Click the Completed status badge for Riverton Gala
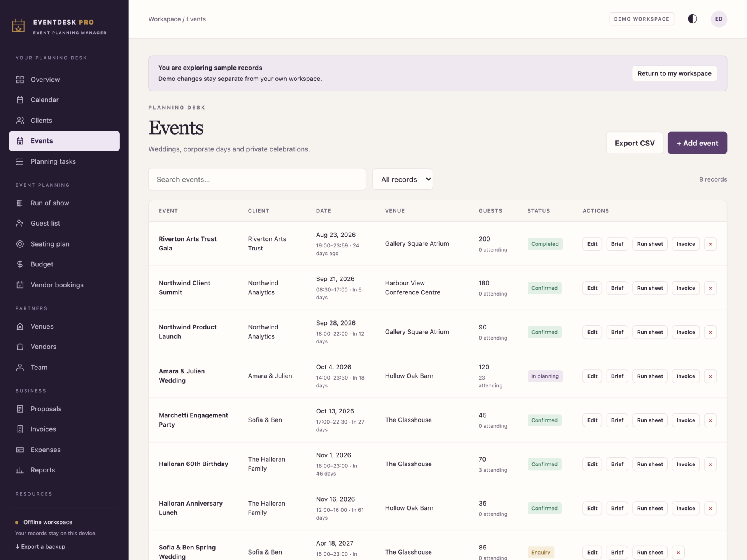Image resolution: width=747 pixels, height=560 pixels. [x=545, y=244]
